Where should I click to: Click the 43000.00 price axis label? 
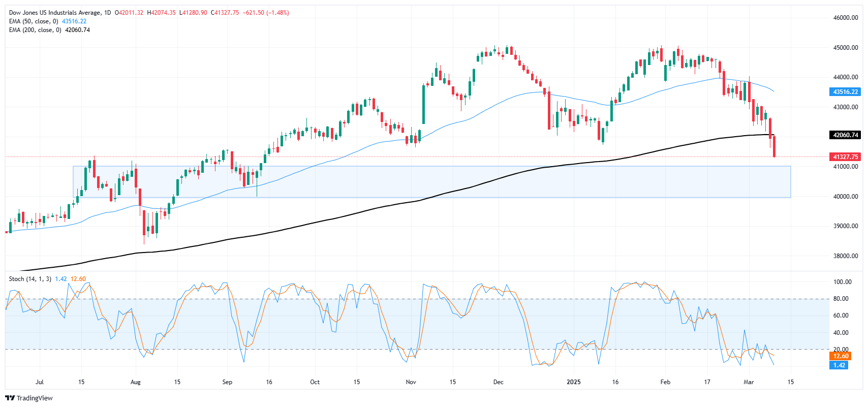coord(846,107)
